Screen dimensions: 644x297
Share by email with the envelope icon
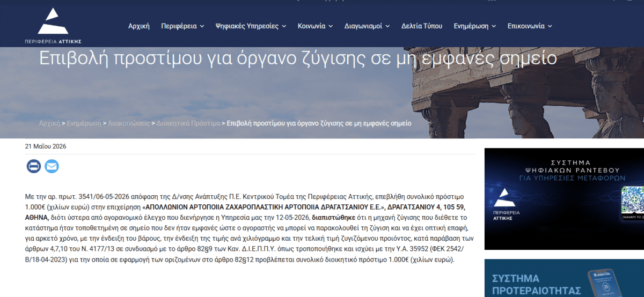(x=52, y=166)
